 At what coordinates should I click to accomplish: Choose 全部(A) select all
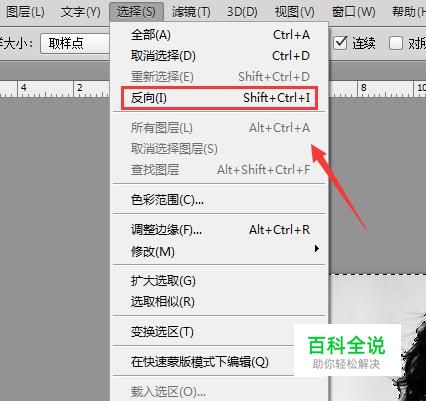(220, 35)
